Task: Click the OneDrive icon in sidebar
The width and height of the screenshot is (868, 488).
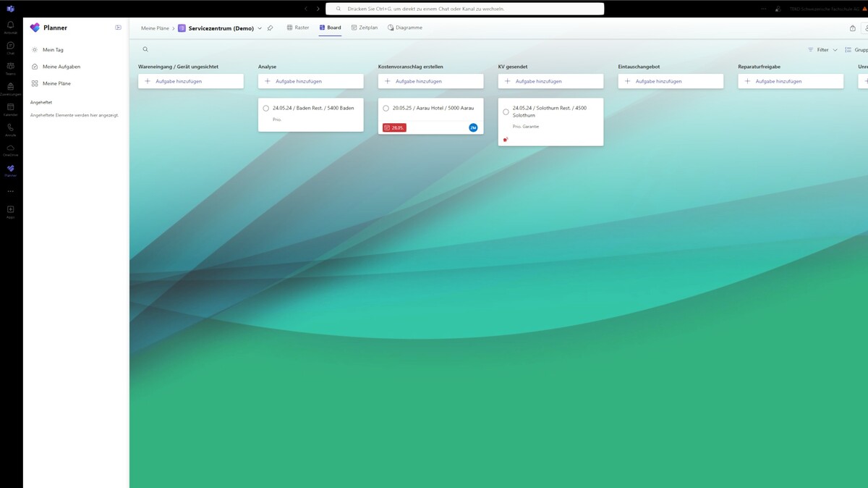Action: (x=11, y=150)
